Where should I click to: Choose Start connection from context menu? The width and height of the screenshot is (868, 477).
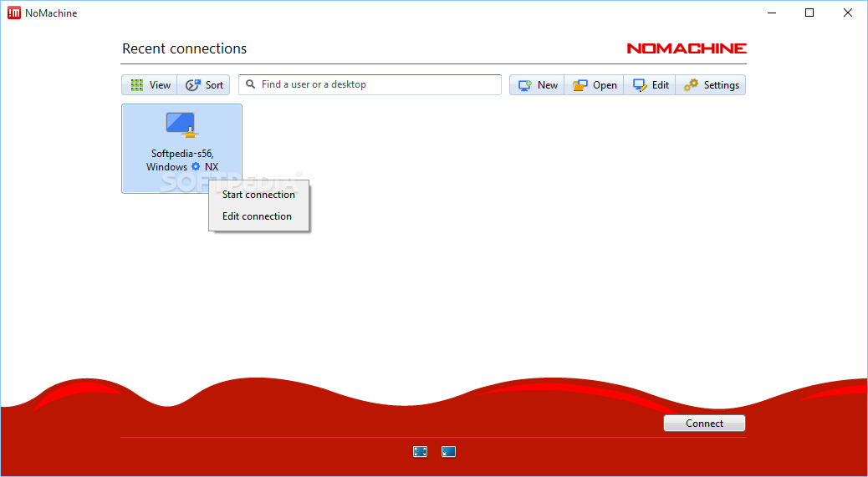pyautogui.click(x=258, y=195)
